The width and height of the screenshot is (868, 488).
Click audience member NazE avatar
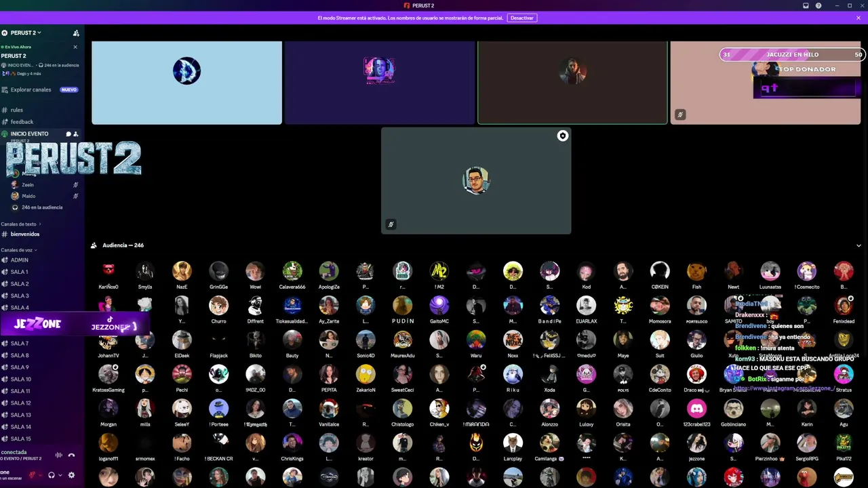(x=182, y=271)
